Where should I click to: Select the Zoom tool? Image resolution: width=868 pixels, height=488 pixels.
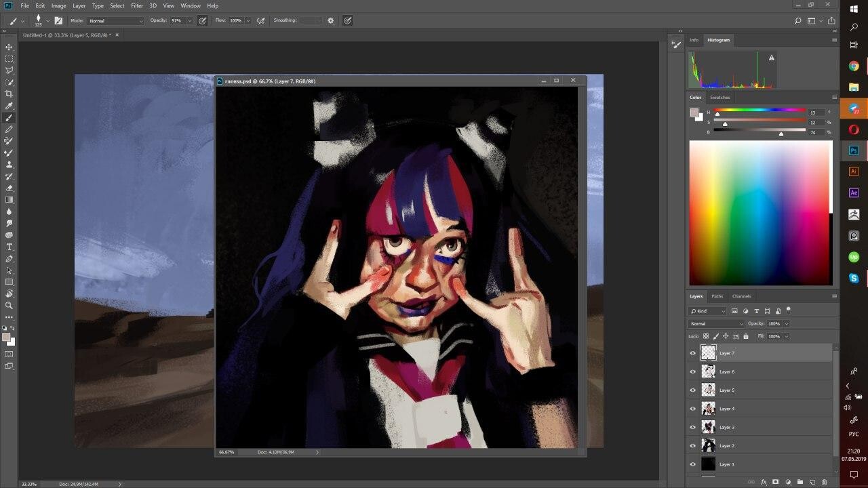pyautogui.click(x=9, y=306)
